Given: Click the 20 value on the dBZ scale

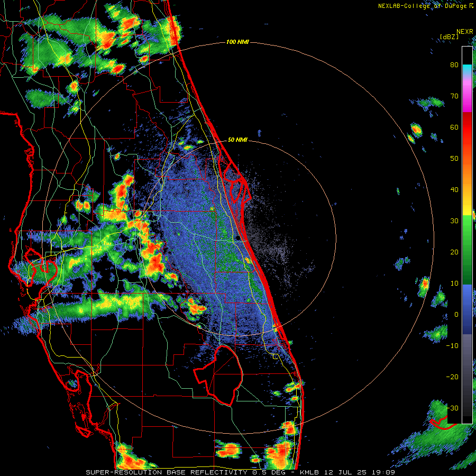Looking at the screenshot, I should point(454,252).
